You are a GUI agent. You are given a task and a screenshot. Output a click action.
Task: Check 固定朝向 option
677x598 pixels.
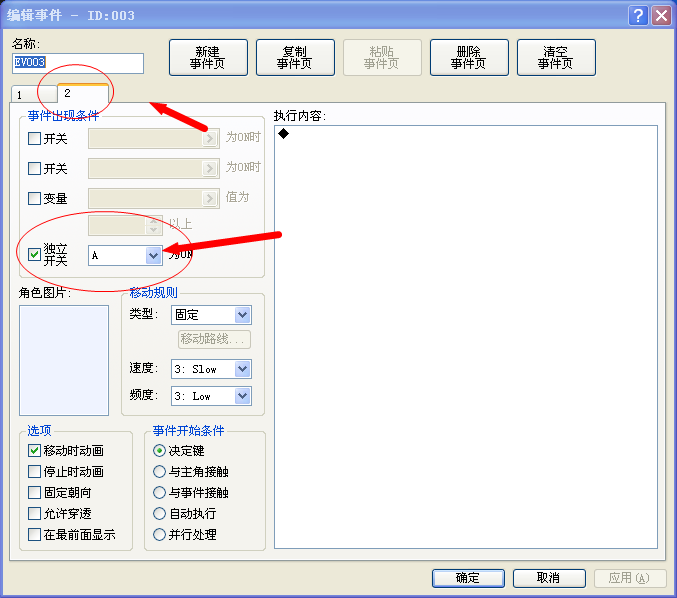[34, 492]
